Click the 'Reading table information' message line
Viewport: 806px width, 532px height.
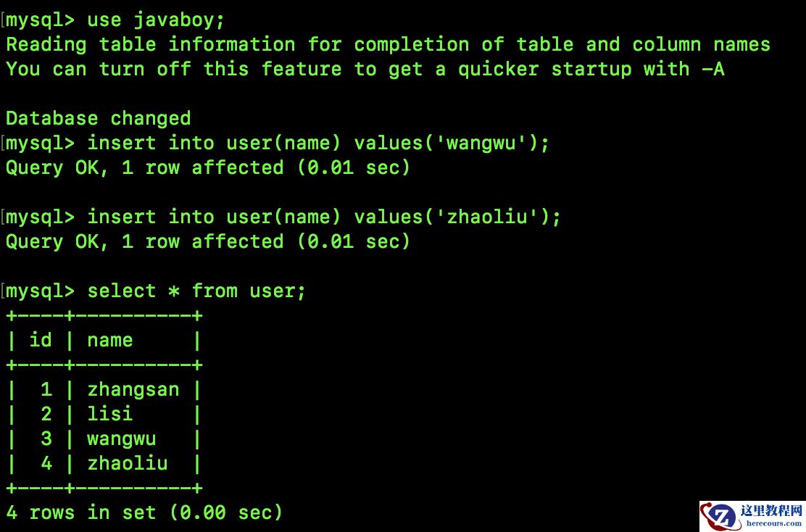(388, 44)
